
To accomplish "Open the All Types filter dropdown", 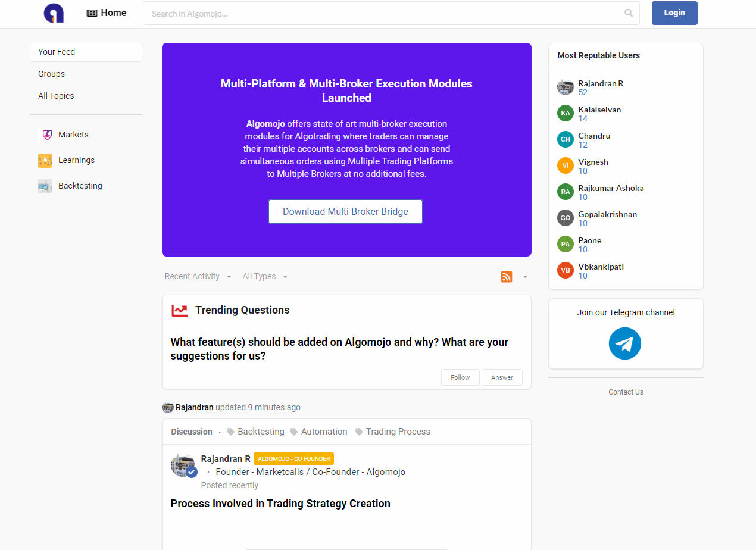I will [x=265, y=276].
